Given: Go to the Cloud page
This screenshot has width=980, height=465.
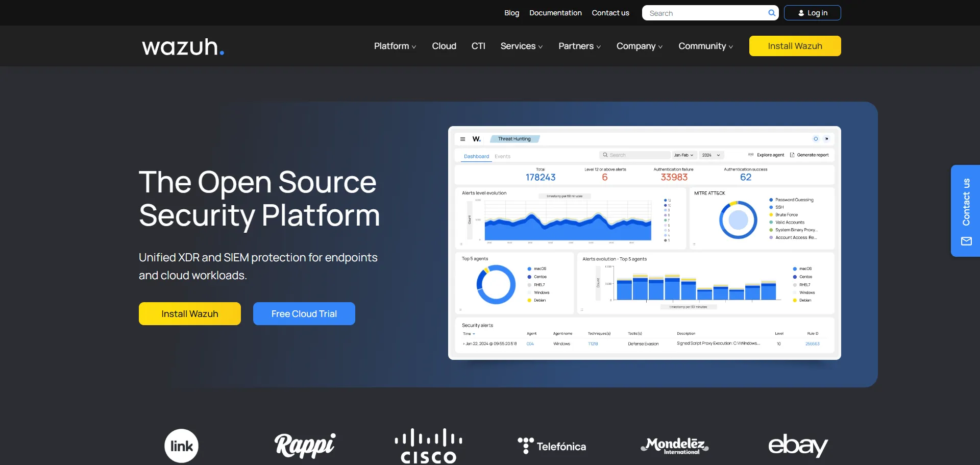Looking at the screenshot, I should pos(444,46).
